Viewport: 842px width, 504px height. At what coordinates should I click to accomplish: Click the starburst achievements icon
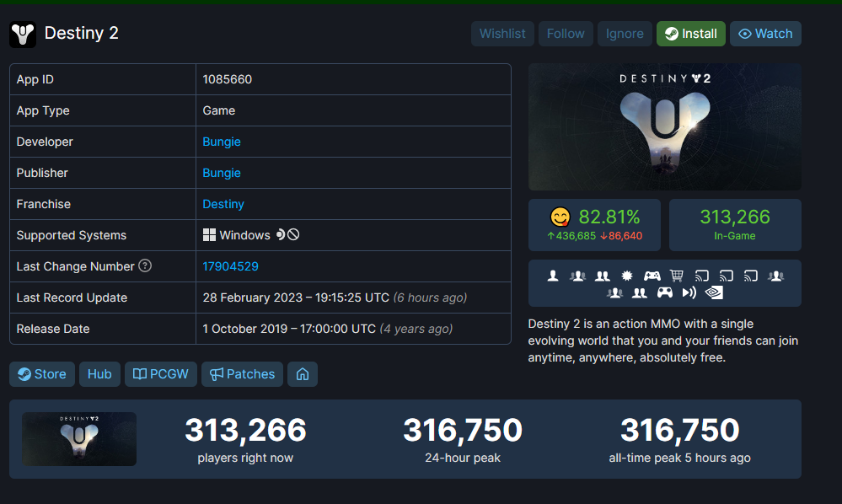626,276
